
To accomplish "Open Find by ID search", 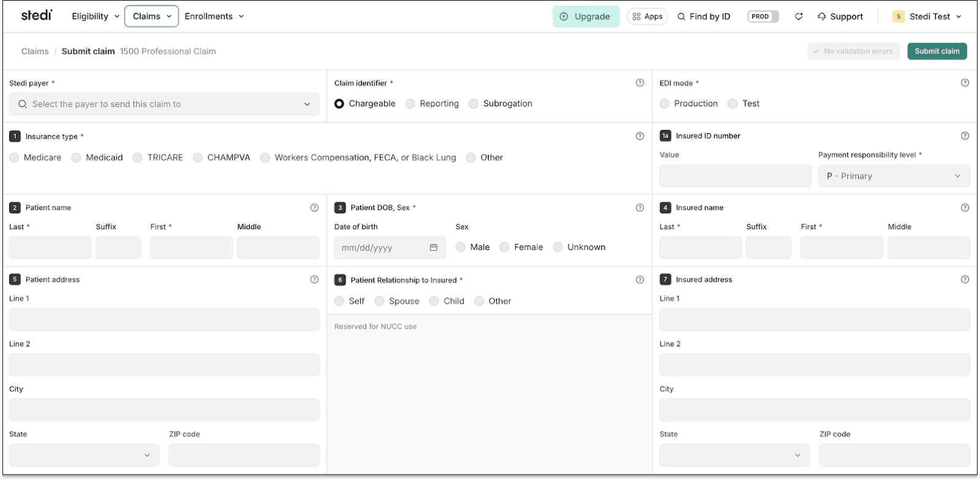I will point(704,17).
